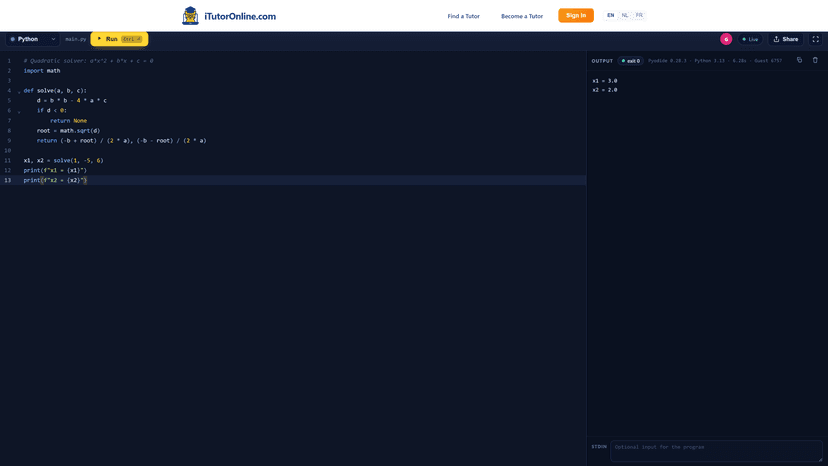Enter fullscreen with the expand icon
This screenshot has height=466, width=828.
pyautogui.click(x=815, y=39)
